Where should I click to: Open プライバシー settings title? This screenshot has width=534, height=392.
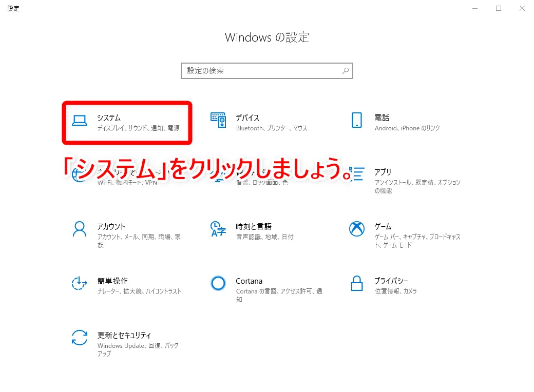[391, 281]
